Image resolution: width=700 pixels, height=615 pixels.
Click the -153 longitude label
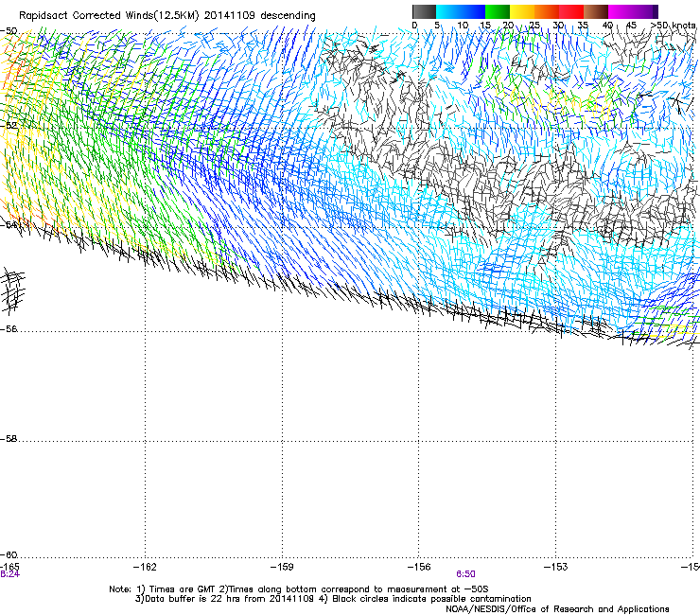point(556,567)
